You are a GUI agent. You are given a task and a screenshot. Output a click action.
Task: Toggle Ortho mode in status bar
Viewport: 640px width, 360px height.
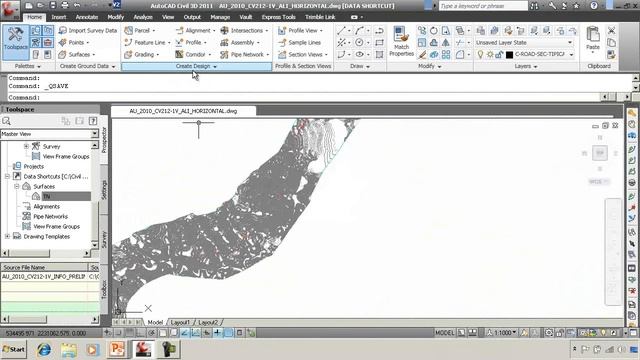pos(140,333)
